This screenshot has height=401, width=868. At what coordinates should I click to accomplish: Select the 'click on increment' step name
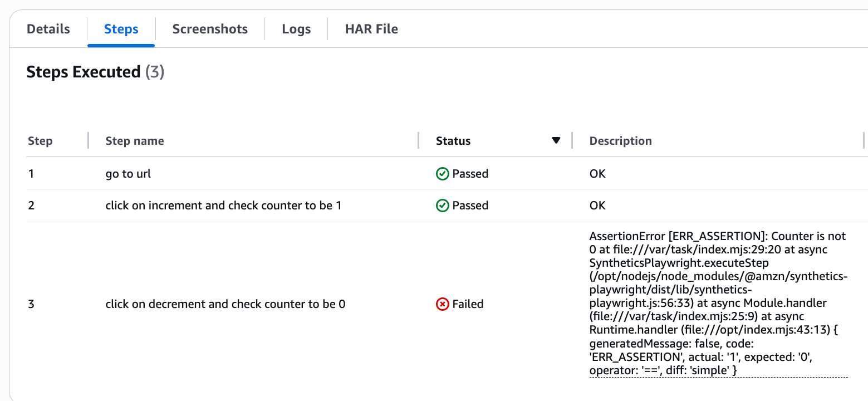pyautogui.click(x=223, y=206)
